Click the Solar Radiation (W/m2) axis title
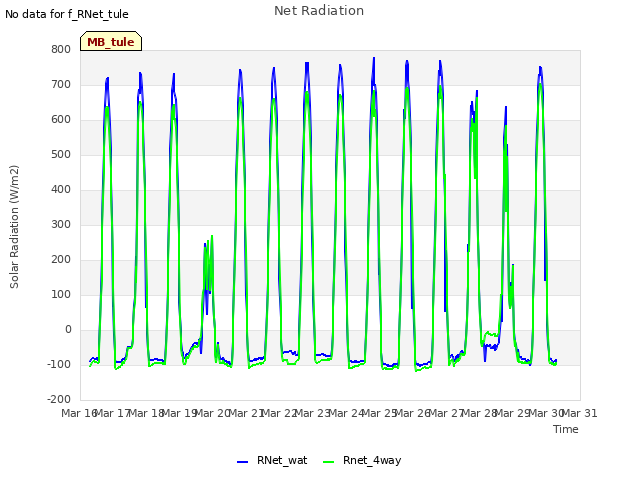Screen dimensions: 640x480 [14, 227]
